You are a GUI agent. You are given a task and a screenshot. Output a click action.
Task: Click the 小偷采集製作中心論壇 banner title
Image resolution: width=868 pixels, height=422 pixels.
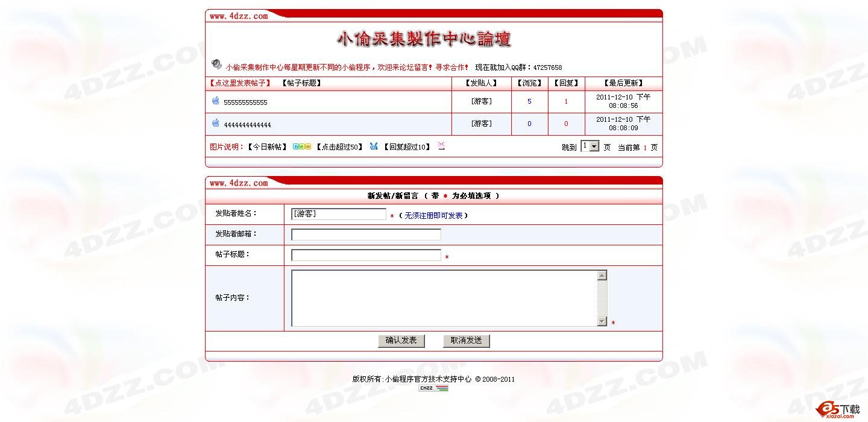pos(424,39)
